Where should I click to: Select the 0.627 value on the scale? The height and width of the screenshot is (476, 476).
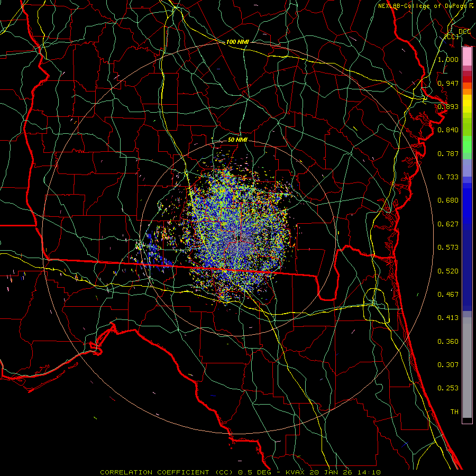coord(448,224)
